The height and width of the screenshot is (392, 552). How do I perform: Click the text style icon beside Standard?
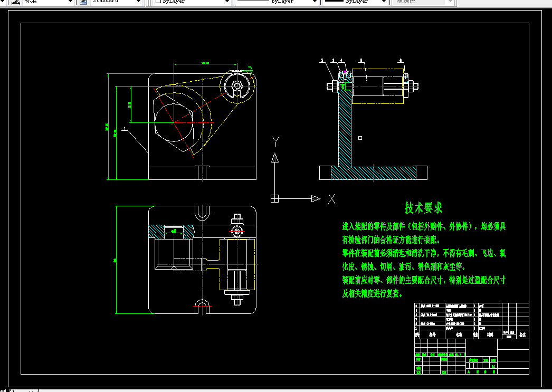tap(83, 2)
